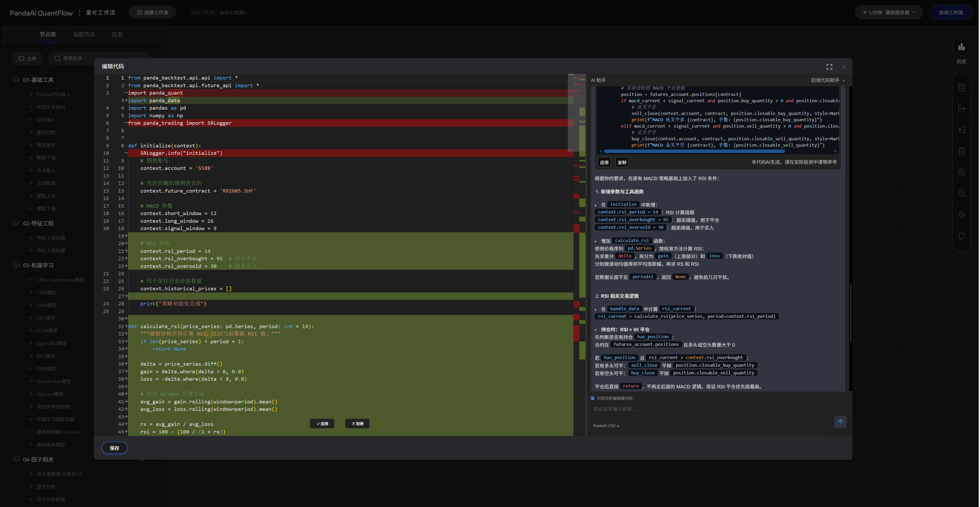Click 复制 to copy AI code
The image size is (980, 507).
pyautogui.click(x=622, y=162)
